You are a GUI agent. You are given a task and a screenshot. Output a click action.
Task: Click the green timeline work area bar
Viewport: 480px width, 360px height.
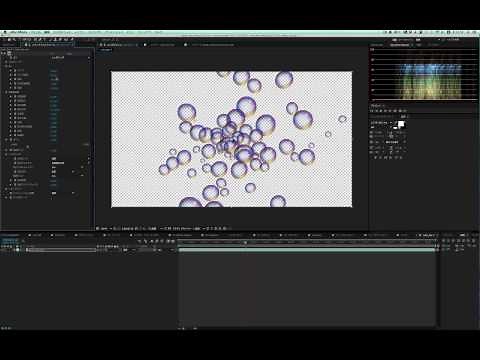click(x=307, y=250)
